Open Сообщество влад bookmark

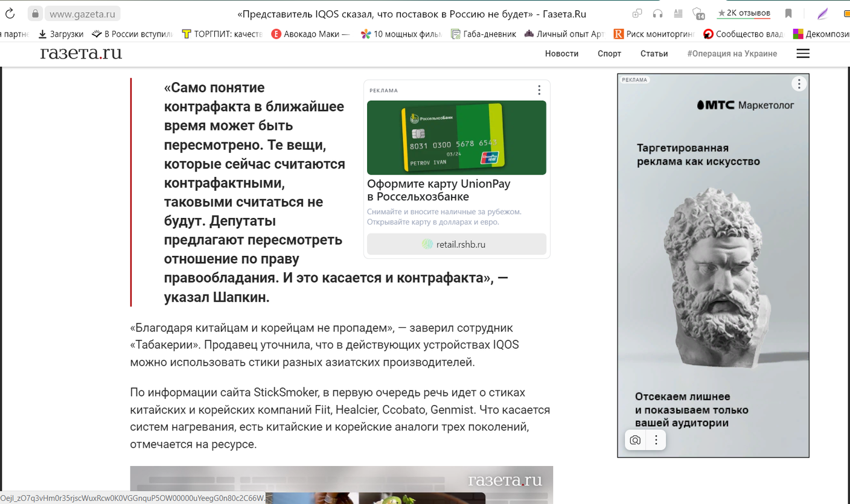[744, 34]
